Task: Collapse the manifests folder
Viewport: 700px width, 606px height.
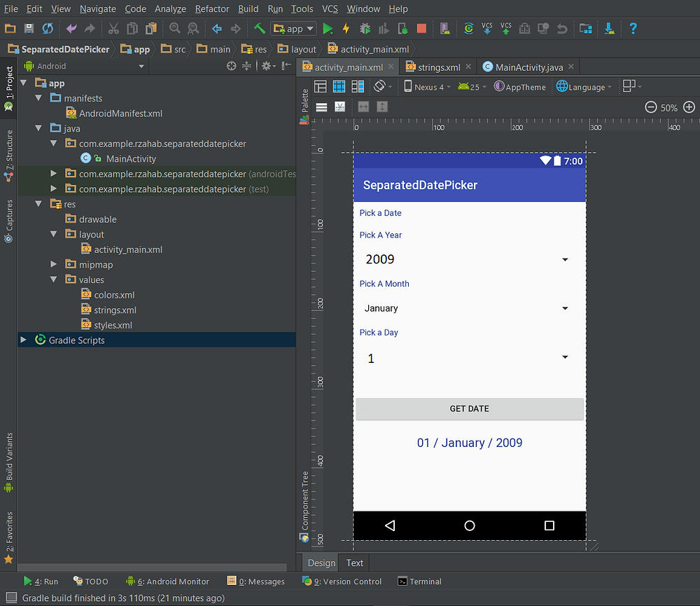Action: click(38, 98)
